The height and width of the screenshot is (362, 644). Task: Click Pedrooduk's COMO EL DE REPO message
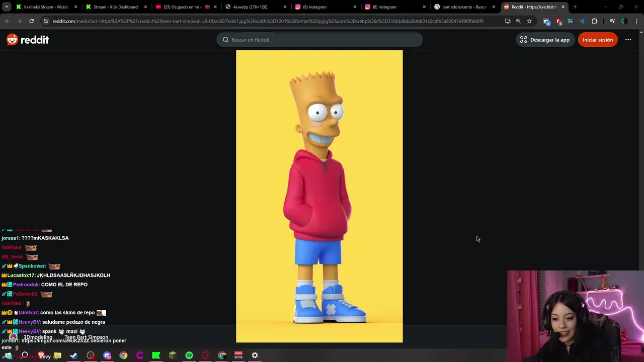click(x=64, y=285)
